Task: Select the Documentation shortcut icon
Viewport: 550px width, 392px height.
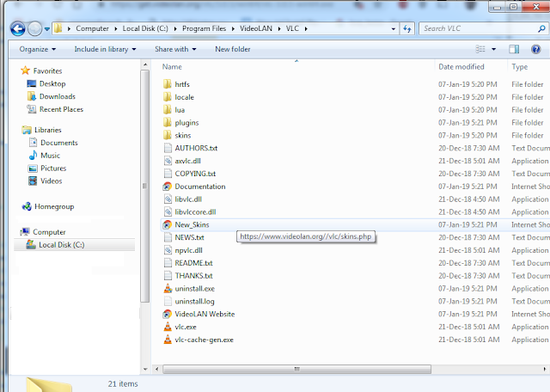Action: click(168, 187)
